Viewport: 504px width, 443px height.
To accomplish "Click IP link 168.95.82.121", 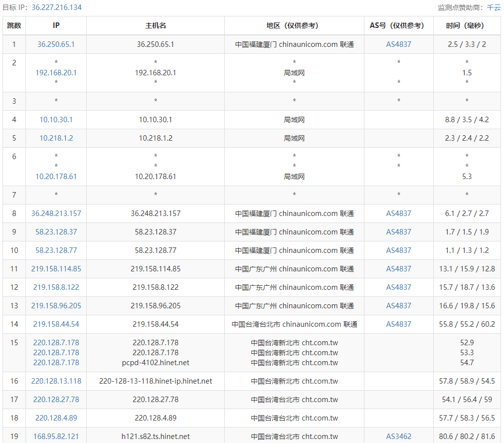I will 56,437.
